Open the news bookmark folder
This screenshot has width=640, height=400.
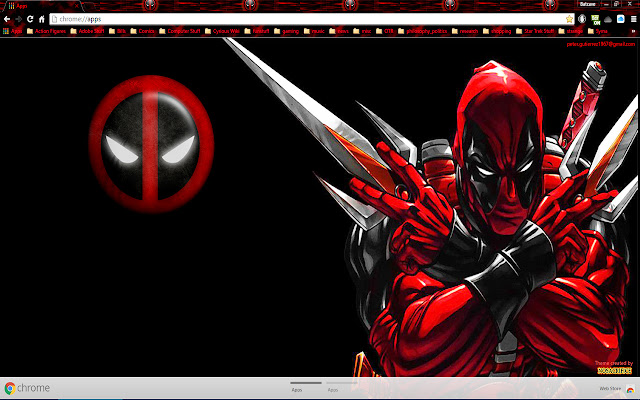[339, 31]
